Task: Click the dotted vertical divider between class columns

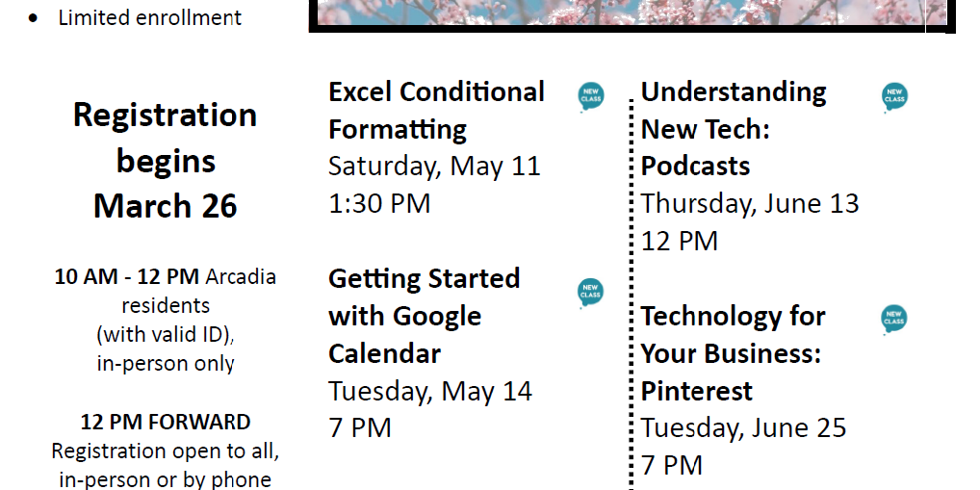Action: (632, 289)
